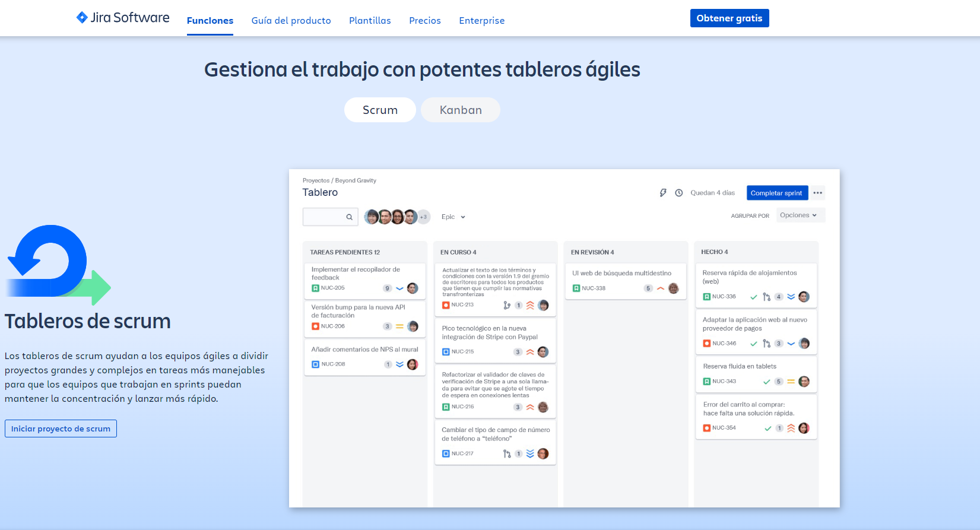The height and width of the screenshot is (530, 980).
Task: Open the NUC-216 issue key
Action: click(x=462, y=407)
